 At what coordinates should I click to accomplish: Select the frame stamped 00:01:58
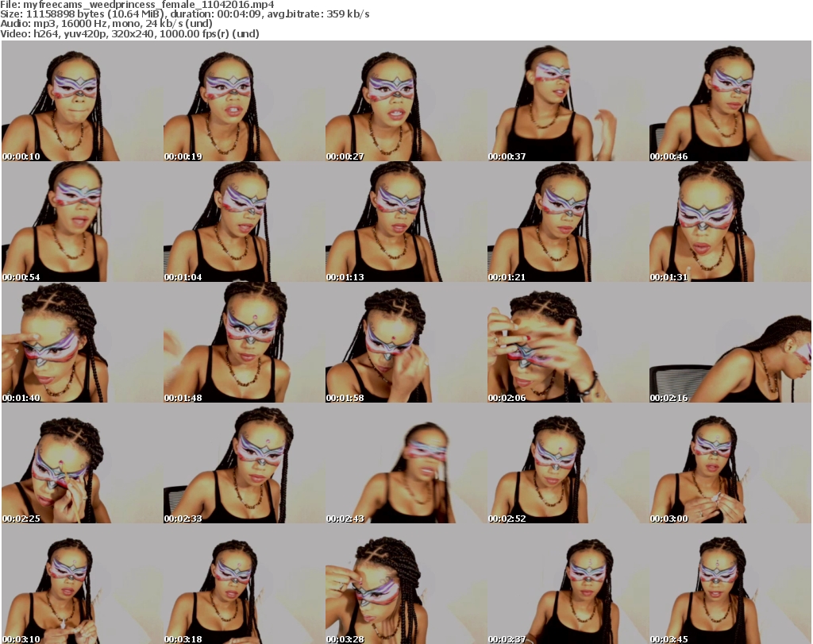406,343
